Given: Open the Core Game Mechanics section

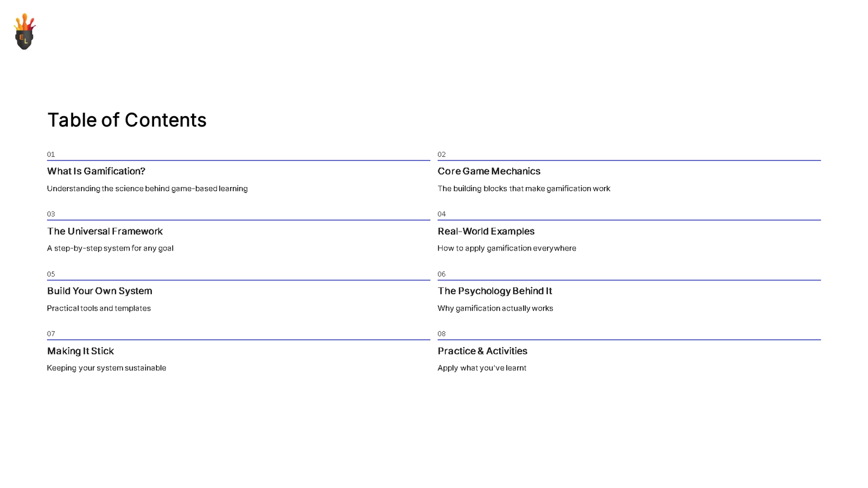Looking at the screenshot, I should click(x=489, y=171).
